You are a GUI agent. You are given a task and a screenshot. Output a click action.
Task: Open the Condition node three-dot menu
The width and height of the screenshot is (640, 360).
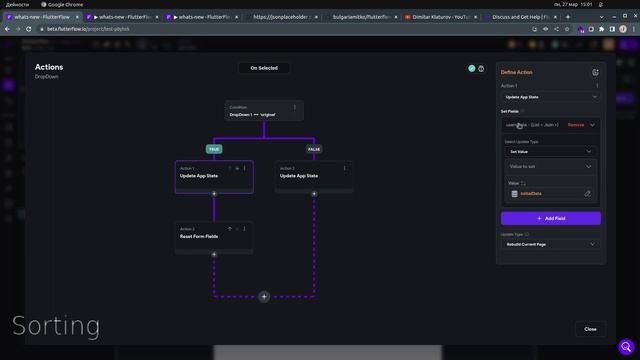[x=295, y=107]
